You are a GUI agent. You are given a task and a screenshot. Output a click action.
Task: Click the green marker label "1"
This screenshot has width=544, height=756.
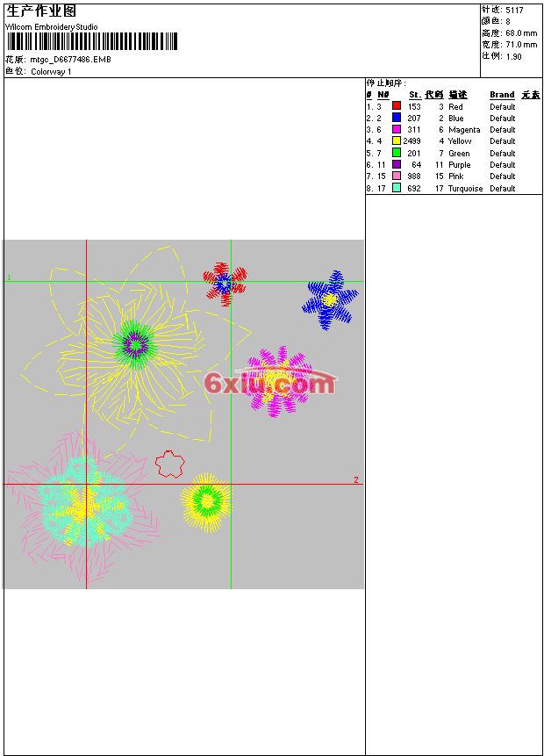9,277
